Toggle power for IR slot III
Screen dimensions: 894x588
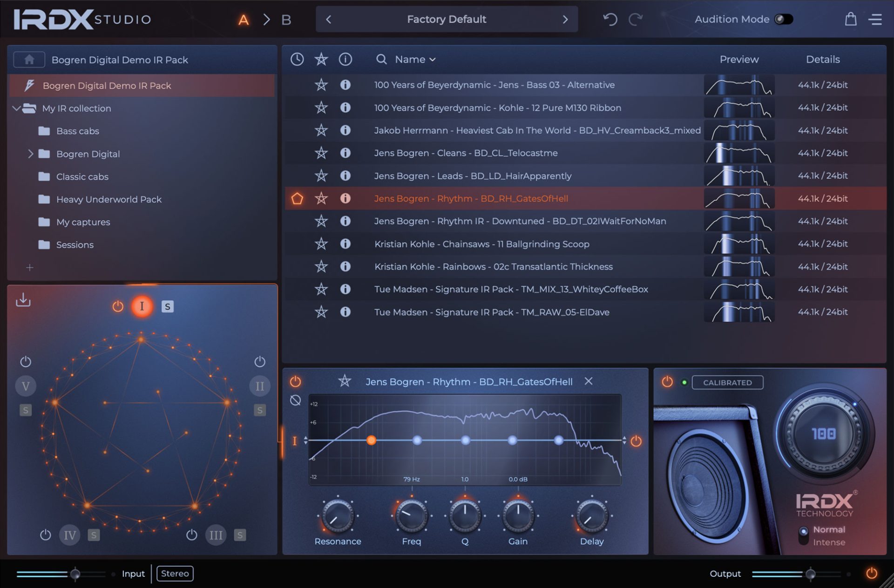coord(192,534)
